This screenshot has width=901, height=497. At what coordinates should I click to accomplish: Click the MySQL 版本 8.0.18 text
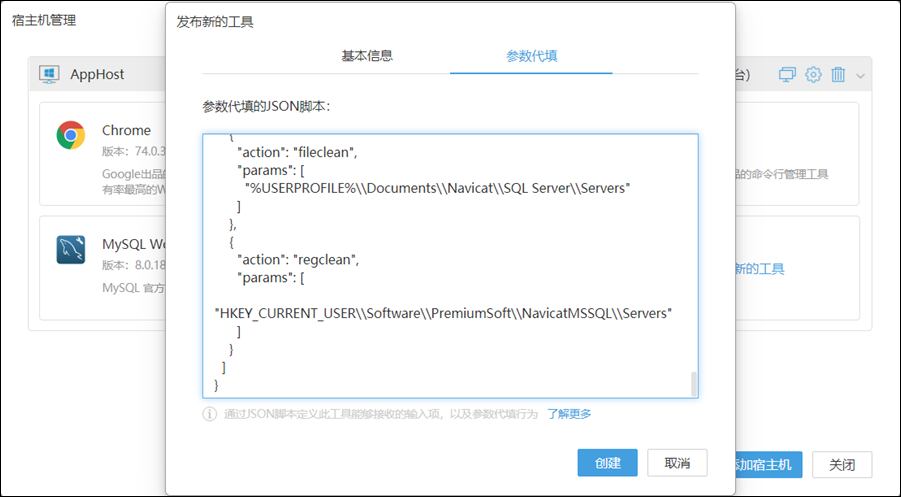[134, 265]
